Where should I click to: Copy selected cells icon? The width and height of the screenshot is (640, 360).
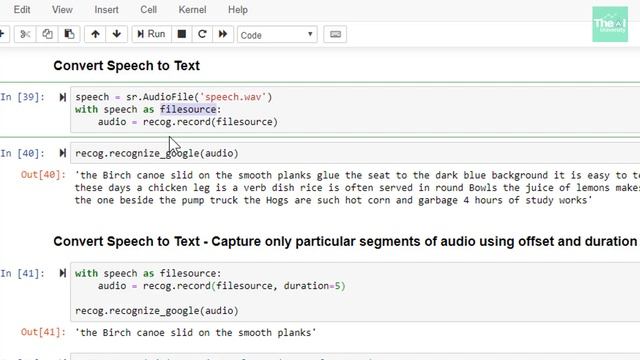[47, 34]
